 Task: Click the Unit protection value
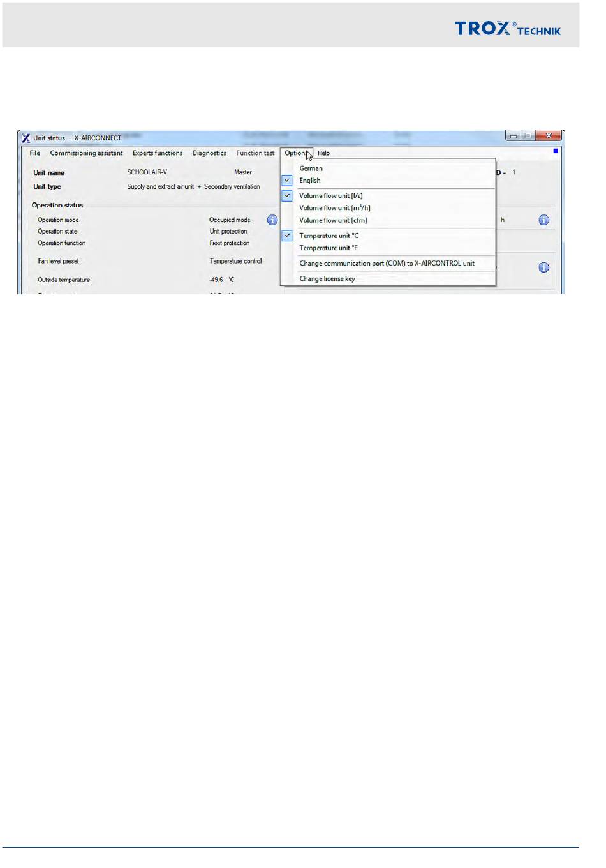point(228,232)
